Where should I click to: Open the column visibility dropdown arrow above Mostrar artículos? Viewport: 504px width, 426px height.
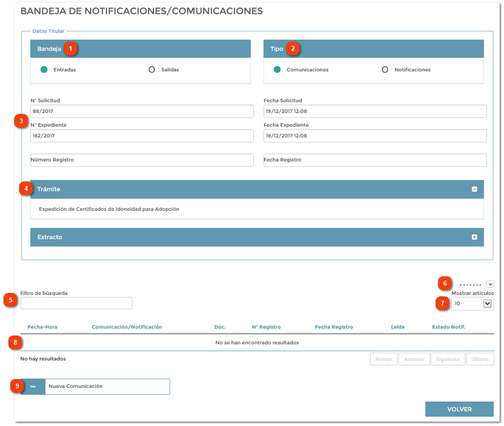490,284
